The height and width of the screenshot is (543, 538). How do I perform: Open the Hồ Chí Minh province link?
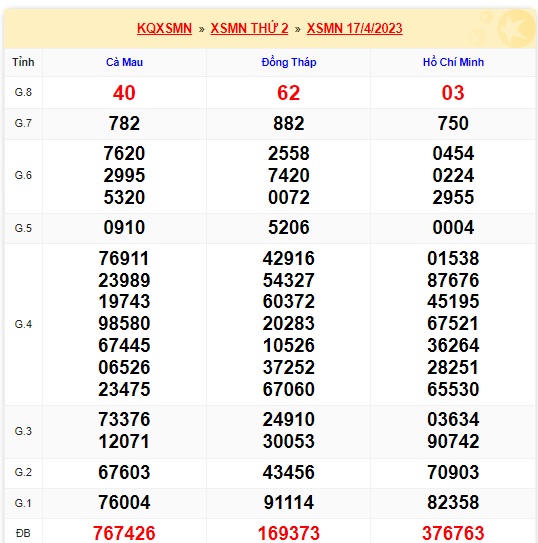pos(453,62)
